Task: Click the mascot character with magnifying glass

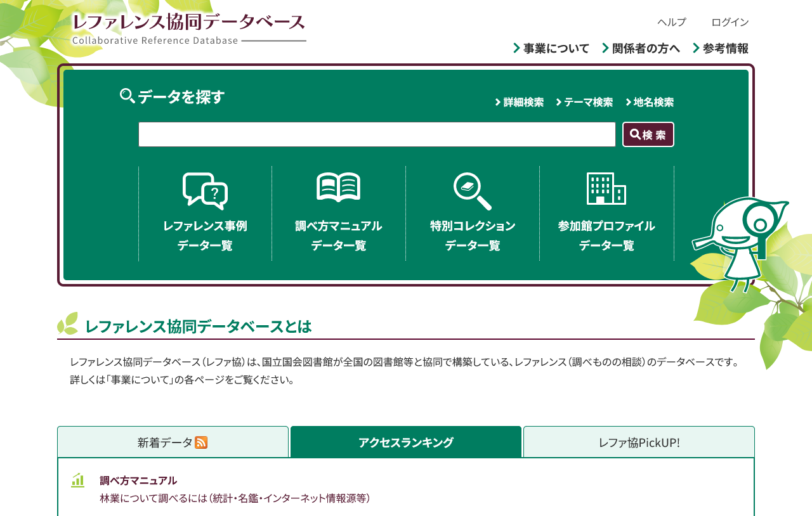Action: [741, 244]
